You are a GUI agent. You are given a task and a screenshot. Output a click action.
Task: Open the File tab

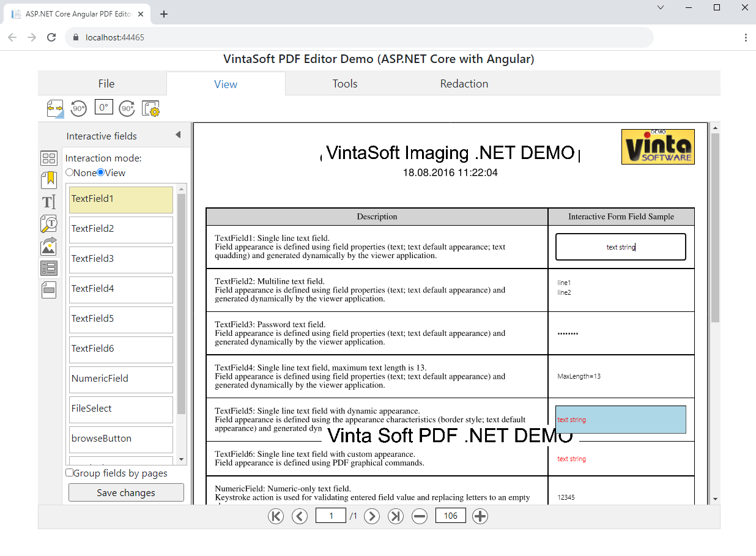tap(106, 84)
